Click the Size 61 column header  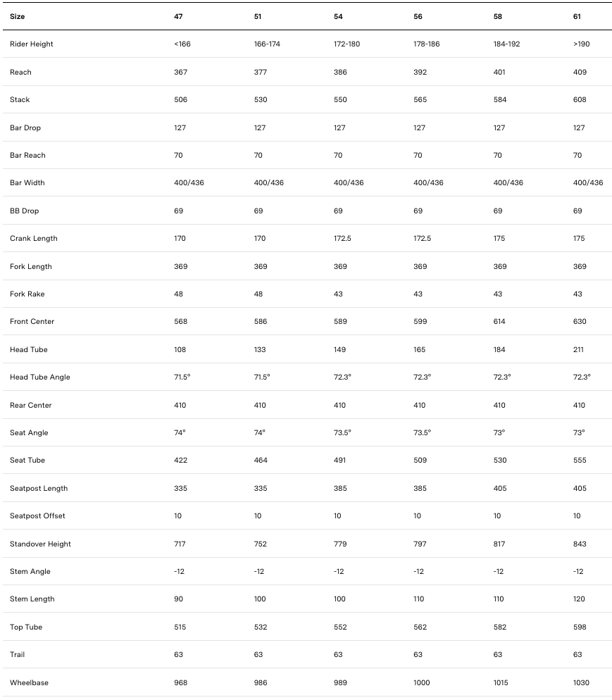pos(577,16)
